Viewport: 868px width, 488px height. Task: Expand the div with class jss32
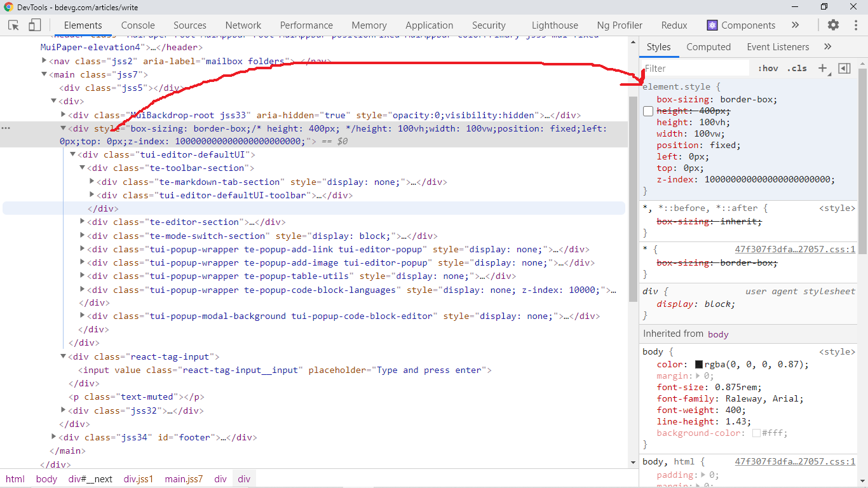63,410
